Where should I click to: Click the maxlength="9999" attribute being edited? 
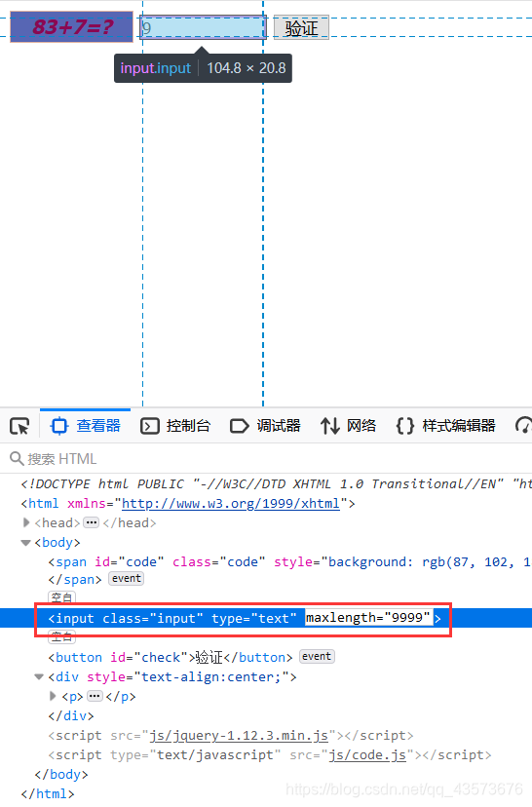coord(368,617)
